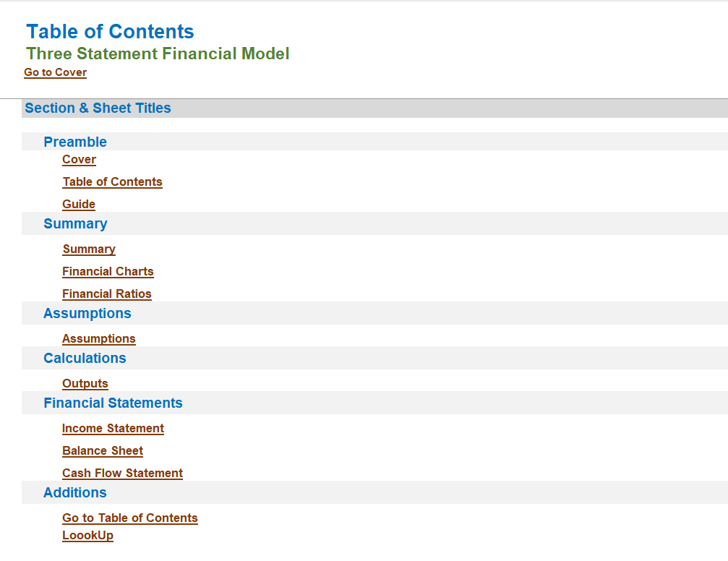
Task: Open the Guide sheet link
Action: click(79, 205)
